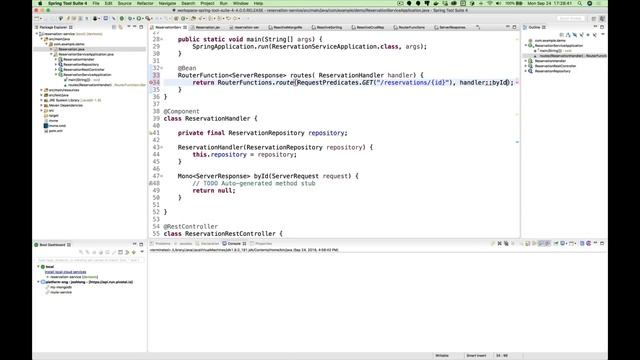Screen dimensions: 640x360
Task: Collapse the reservation-service project node
Action: pyautogui.click(x=37, y=34)
